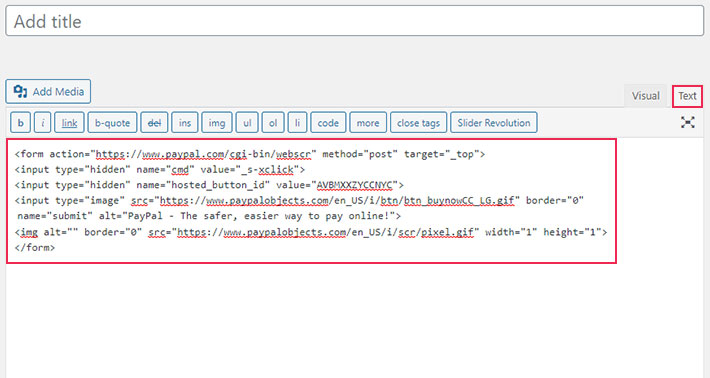Click the close tags button
Screen dimensions: 710x378
[418, 123]
